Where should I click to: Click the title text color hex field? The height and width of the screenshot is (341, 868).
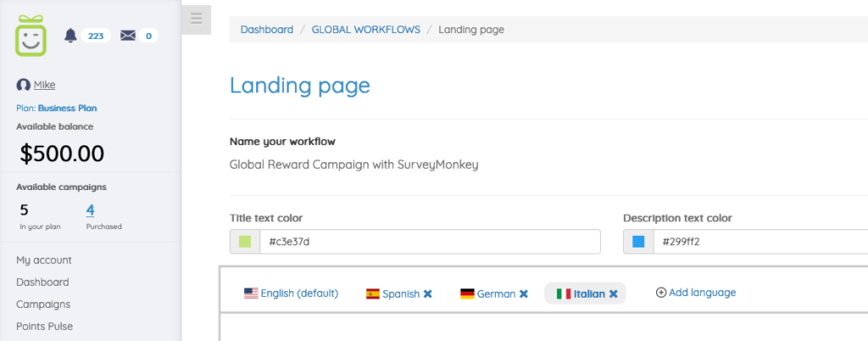point(430,242)
